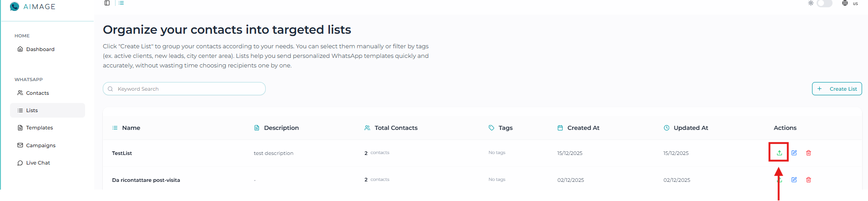Screen dimensions: 868x201
Task: Focus the Keyword Search field
Action: pyautogui.click(x=187, y=89)
